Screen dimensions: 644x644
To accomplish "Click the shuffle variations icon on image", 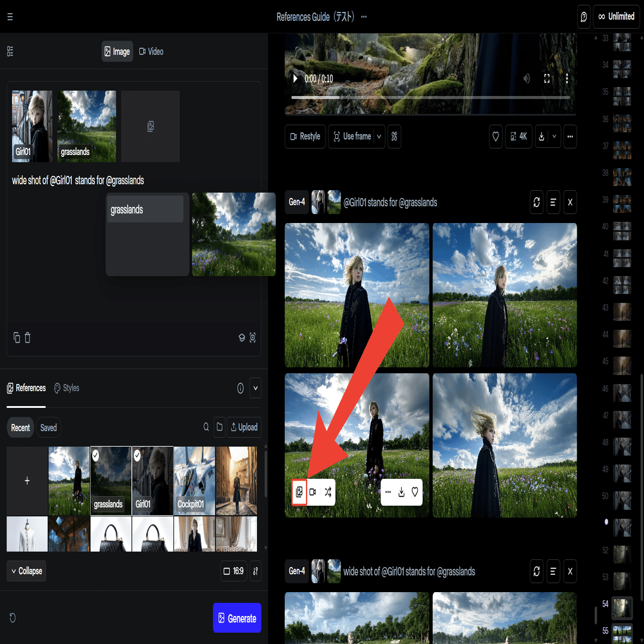I will 328,491.
